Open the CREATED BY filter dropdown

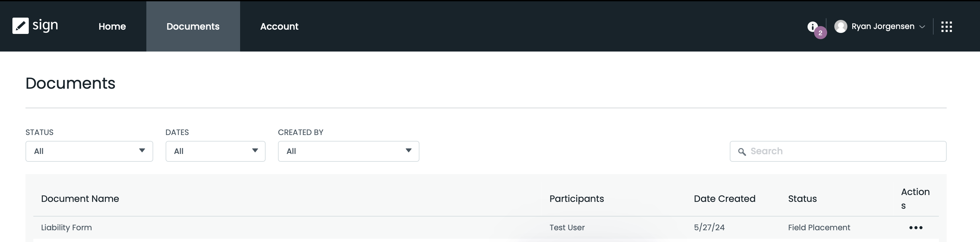348,151
